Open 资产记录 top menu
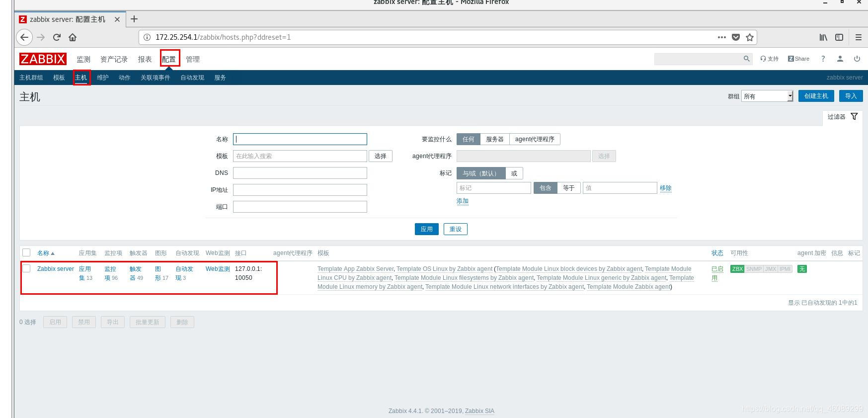Viewport: 868px width, 418px height. (114, 59)
